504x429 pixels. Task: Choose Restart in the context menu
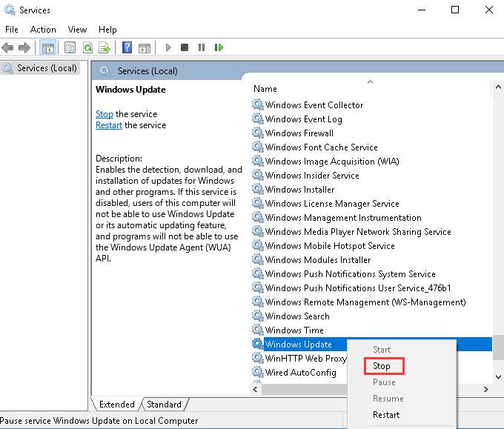pos(386,415)
